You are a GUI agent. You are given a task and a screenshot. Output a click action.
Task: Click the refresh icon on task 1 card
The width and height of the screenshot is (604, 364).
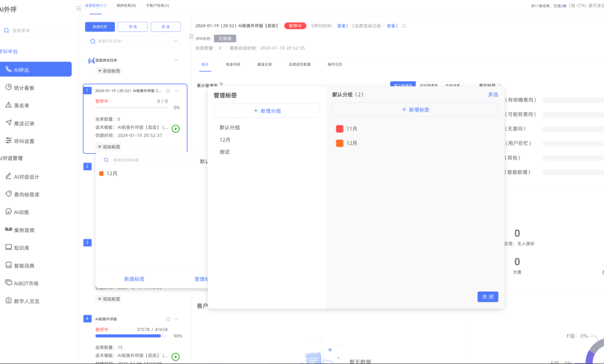[168, 91]
